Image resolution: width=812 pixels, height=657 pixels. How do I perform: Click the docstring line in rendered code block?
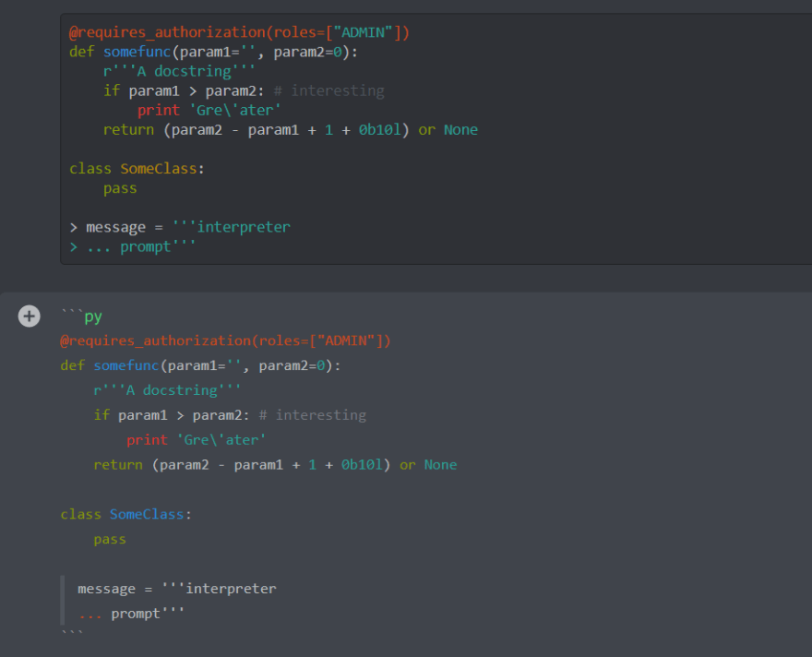point(179,71)
